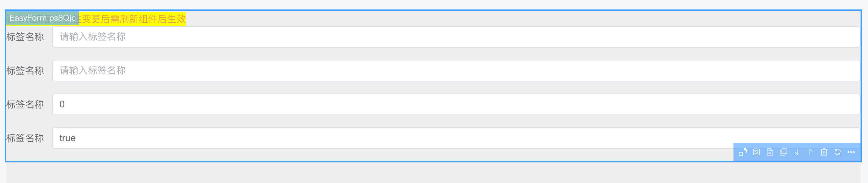Open the three-dot more options menu
Viewport: 868px width, 183px height.
pos(851,152)
